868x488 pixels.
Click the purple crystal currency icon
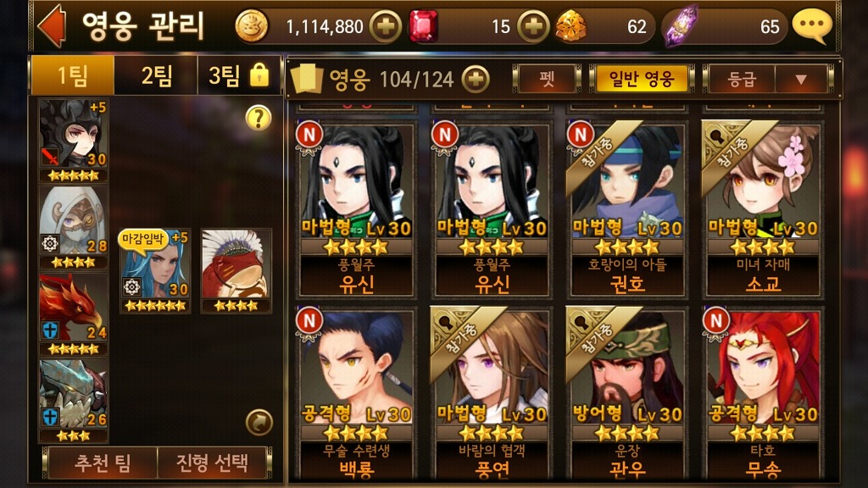(x=681, y=26)
